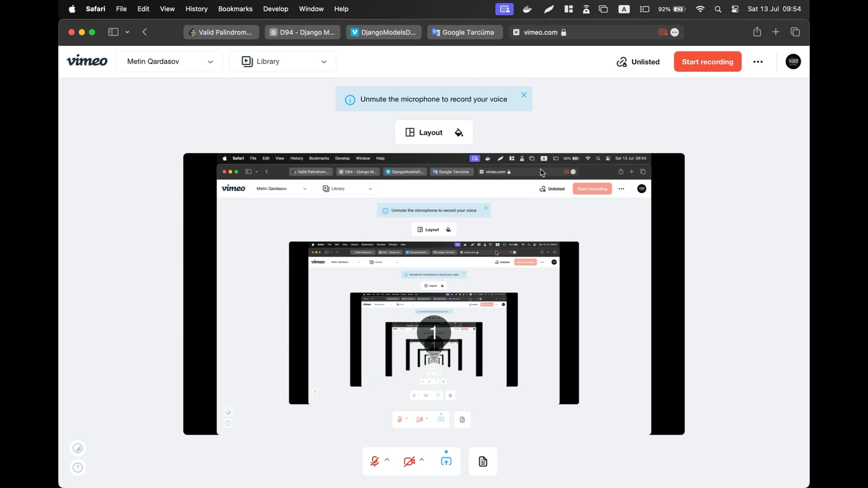
Task: Click the Safari share icon
Action: coord(757,32)
